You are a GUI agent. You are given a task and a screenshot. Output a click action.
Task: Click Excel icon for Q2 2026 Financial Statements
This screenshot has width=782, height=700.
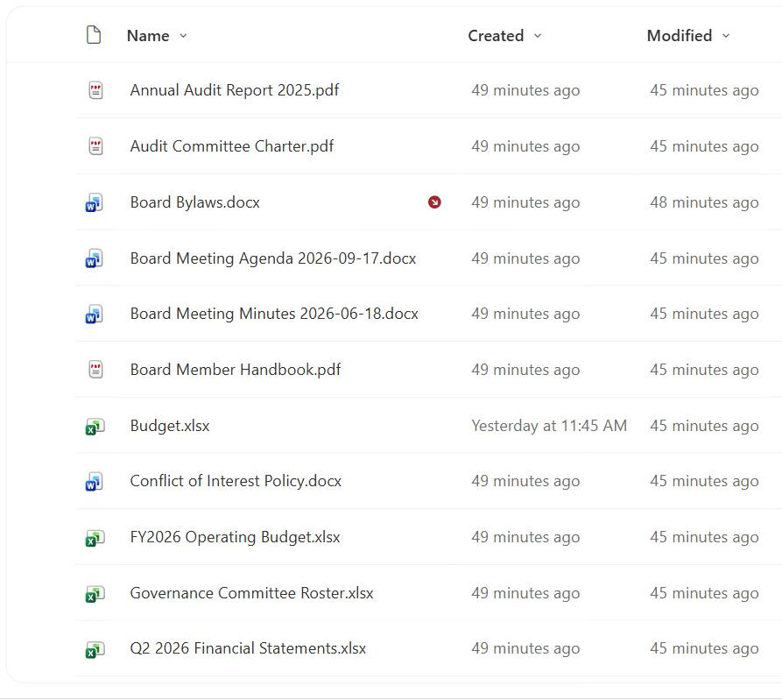point(95,649)
